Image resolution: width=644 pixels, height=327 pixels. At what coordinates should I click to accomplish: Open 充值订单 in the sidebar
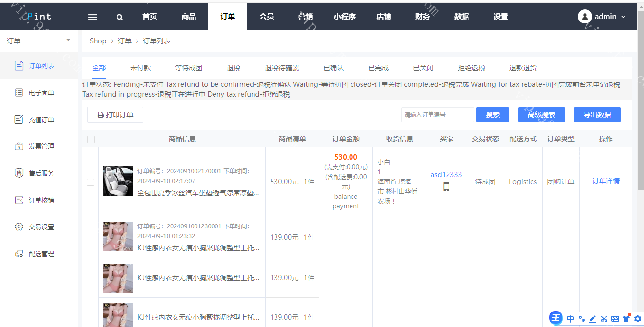point(41,120)
